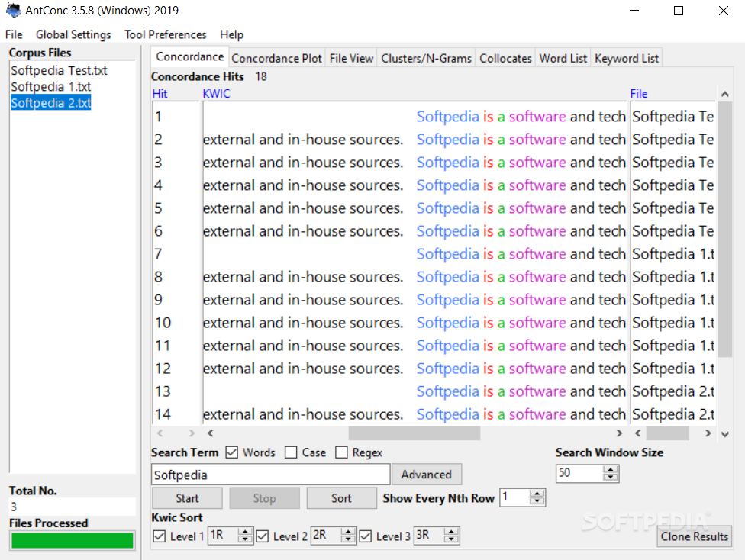Minimize the AntConc window
The height and width of the screenshot is (560, 745).
click(x=634, y=11)
